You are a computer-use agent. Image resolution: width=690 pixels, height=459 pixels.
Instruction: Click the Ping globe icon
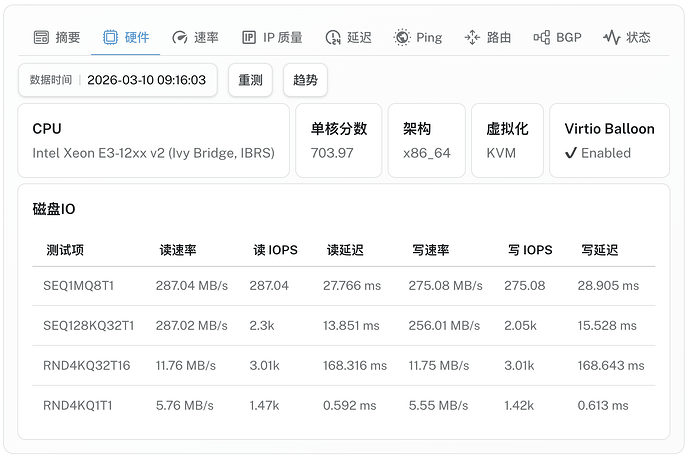pyautogui.click(x=402, y=37)
